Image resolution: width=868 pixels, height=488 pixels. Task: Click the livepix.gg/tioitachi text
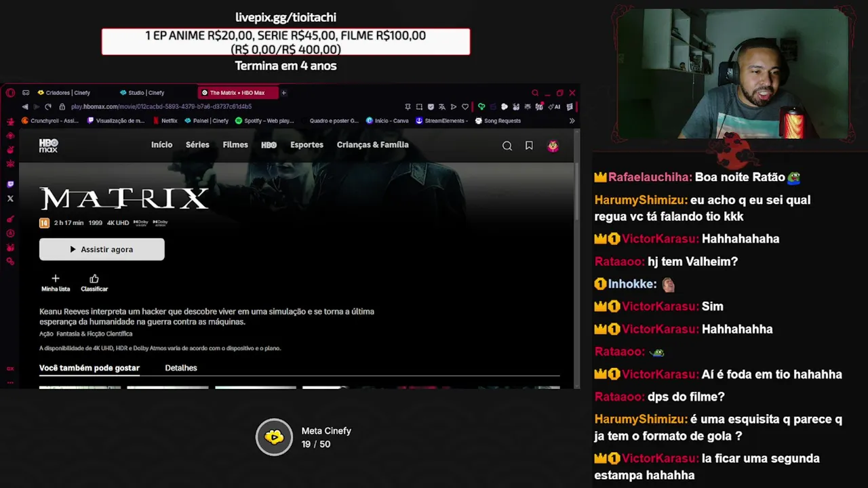(285, 17)
